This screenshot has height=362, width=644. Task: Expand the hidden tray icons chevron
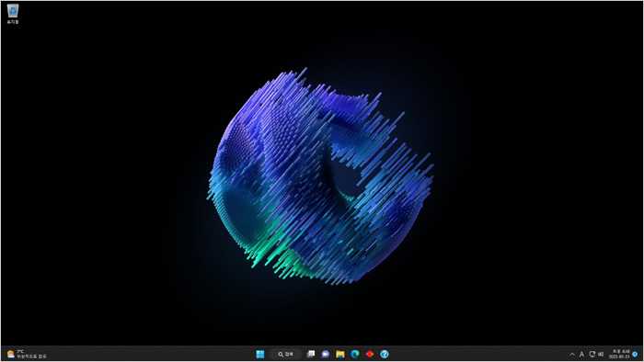click(572, 355)
